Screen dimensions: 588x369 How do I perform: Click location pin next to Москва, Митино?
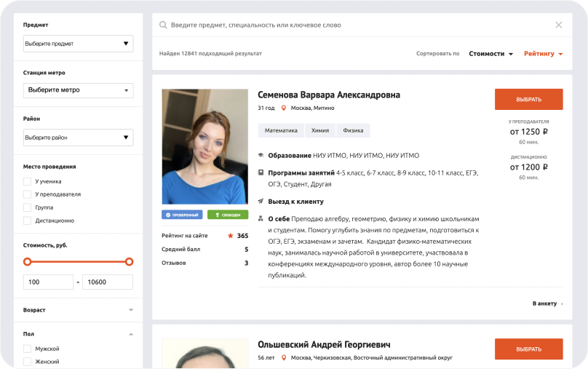click(284, 108)
